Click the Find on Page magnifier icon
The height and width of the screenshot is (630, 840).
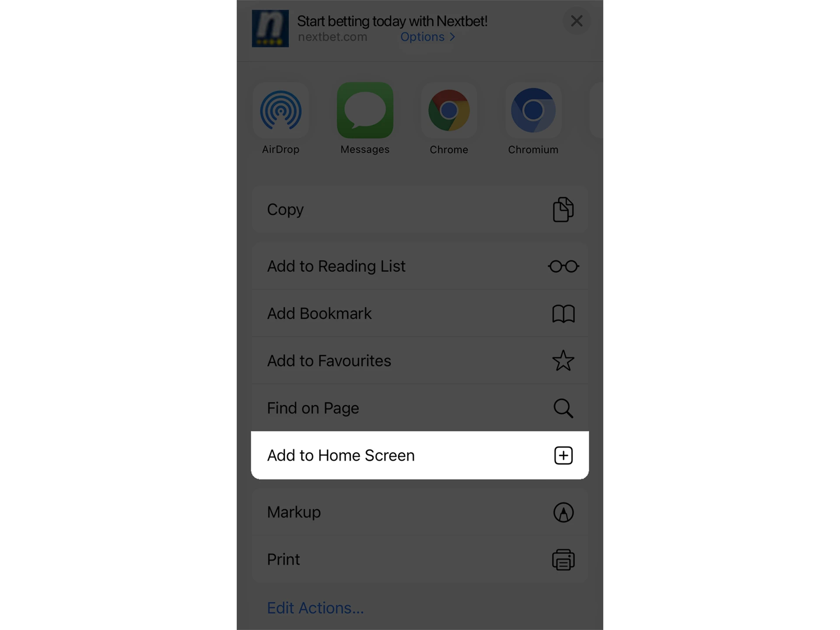pyautogui.click(x=563, y=408)
